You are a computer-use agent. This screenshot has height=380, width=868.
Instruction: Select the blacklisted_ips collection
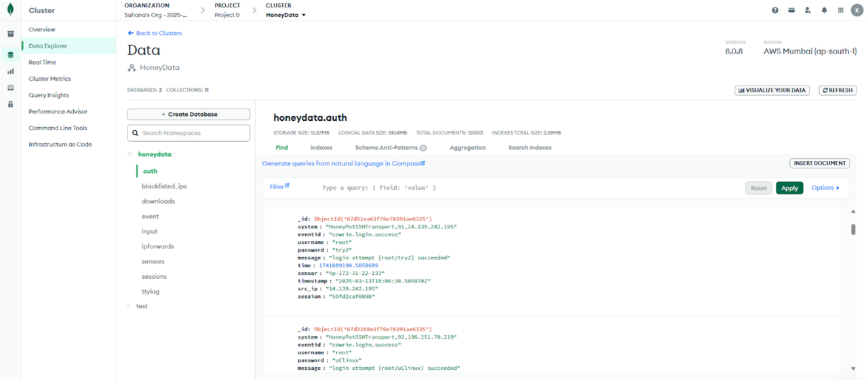click(x=164, y=186)
